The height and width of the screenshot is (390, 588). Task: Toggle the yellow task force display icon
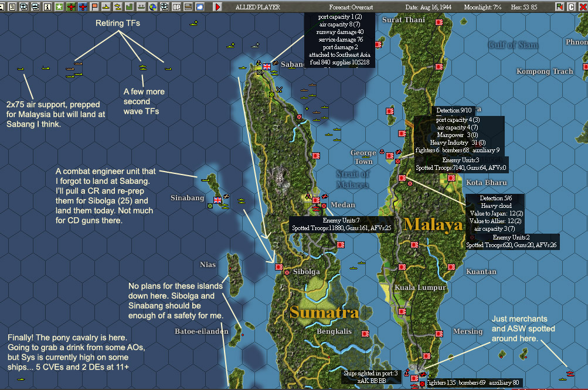click(117, 6)
